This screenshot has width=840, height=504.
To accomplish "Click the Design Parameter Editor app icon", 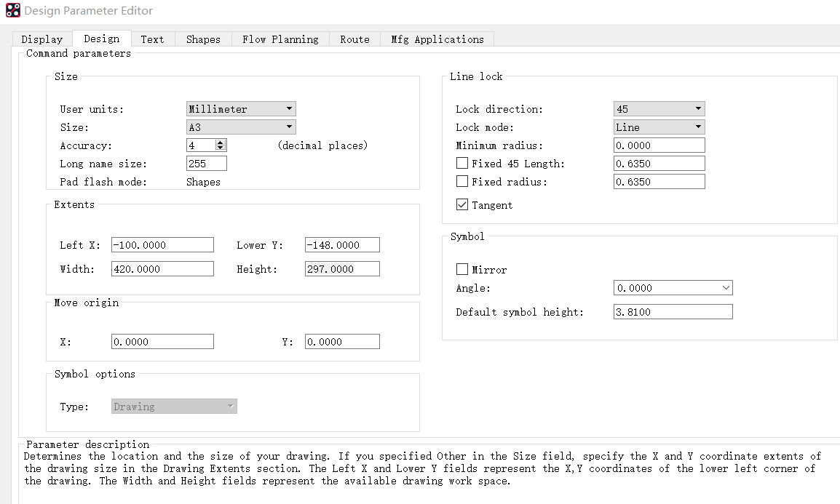I will [13, 10].
